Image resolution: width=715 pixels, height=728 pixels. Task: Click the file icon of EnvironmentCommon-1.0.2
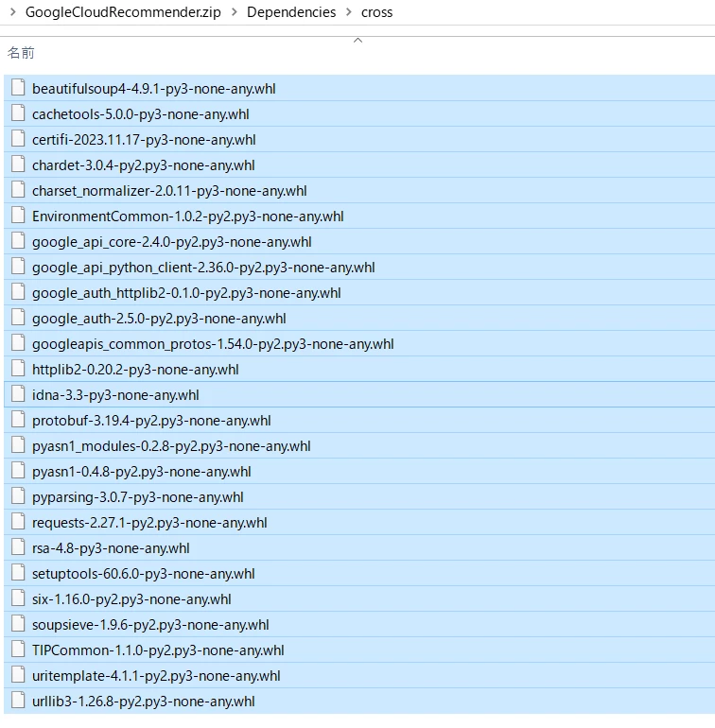[18, 215]
